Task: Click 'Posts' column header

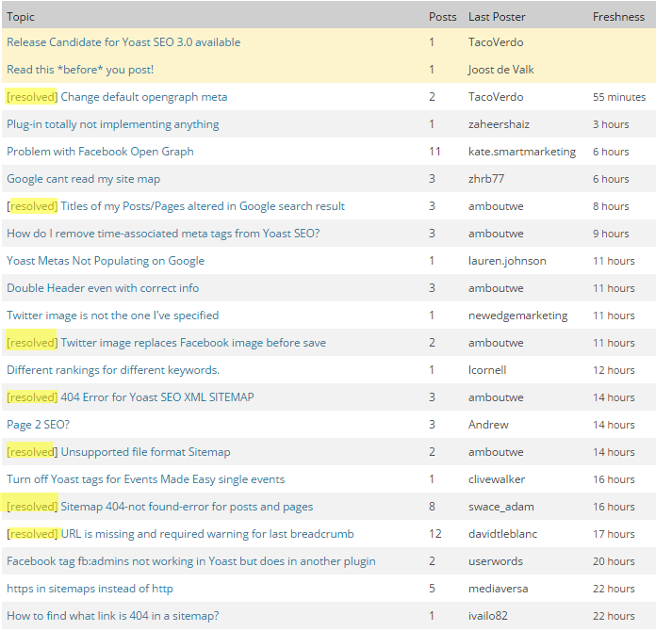Action: (443, 17)
